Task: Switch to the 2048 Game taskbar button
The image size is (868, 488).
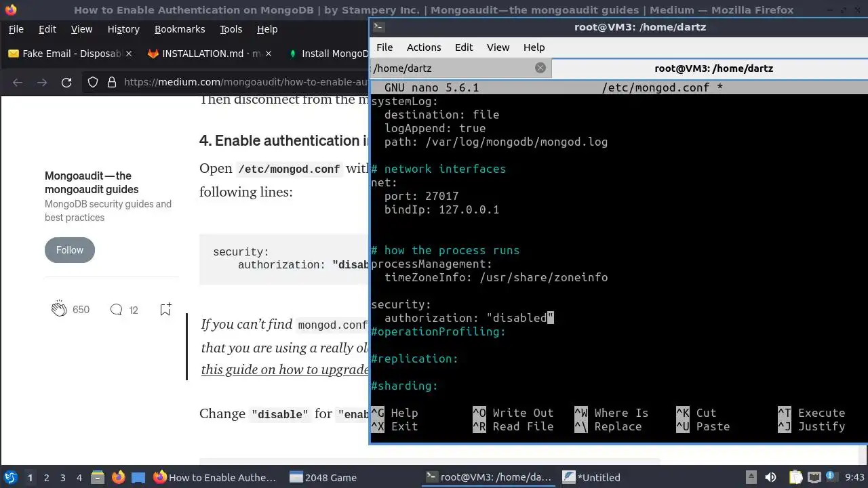Action: [x=323, y=477]
